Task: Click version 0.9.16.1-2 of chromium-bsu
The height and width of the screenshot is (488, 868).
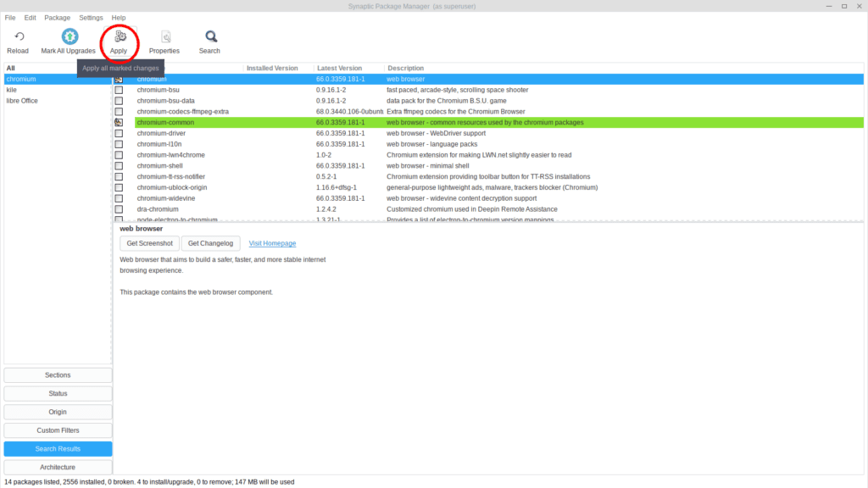Action: (331, 90)
